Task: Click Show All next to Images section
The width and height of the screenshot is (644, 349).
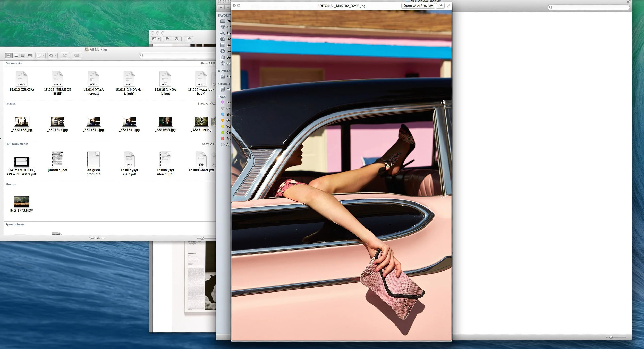Action: pos(204,103)
